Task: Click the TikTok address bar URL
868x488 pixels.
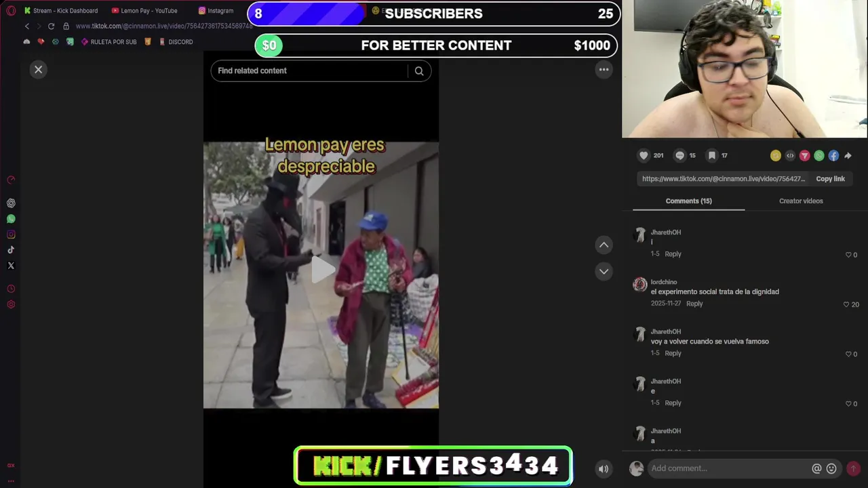Action: (x=163, y=26)
